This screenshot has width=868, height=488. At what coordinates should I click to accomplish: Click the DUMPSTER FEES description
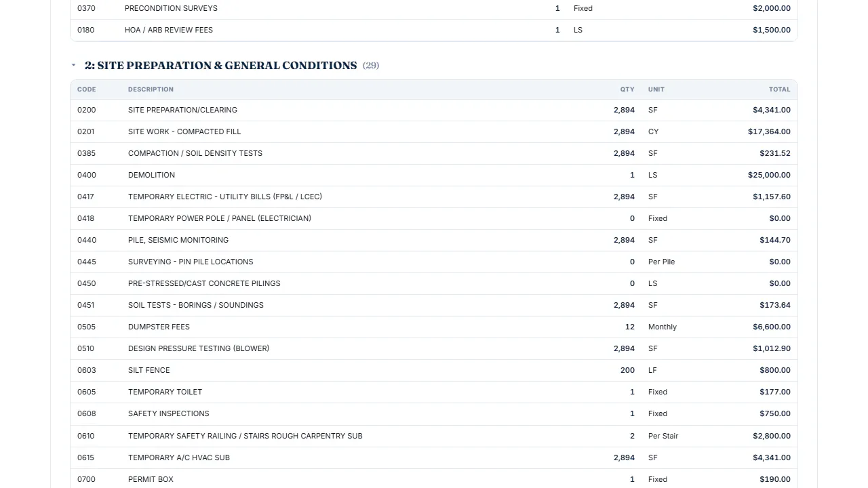click(159, 327)
